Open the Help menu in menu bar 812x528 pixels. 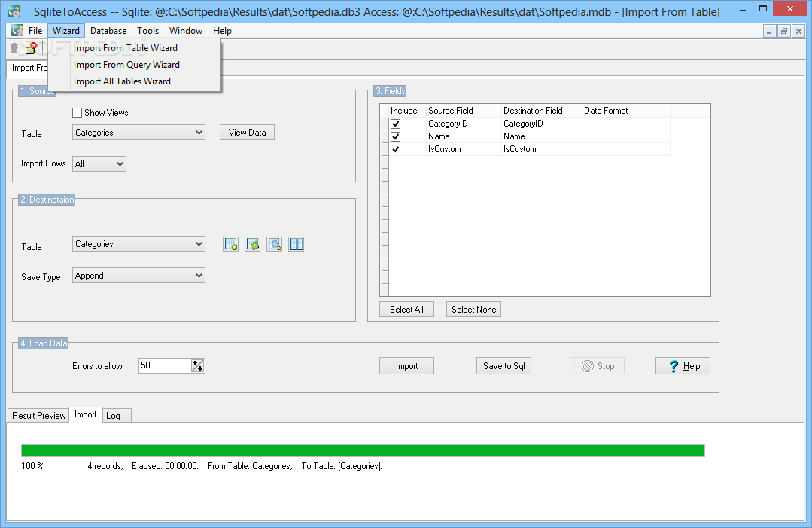click(x=222, y=31)
